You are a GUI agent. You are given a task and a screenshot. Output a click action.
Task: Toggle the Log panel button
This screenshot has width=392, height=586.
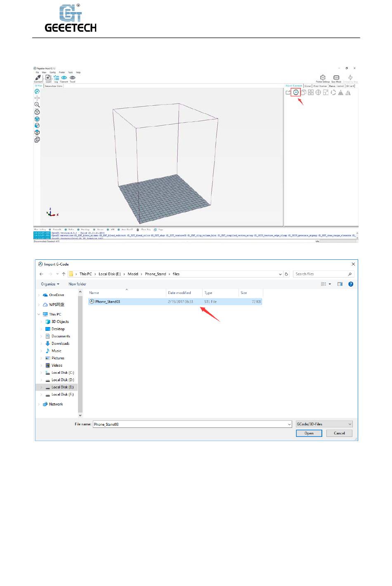pyautogui.click(x=56, y=77)
